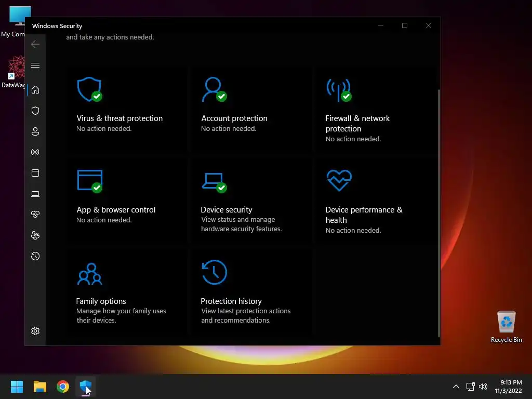Click the taskbar clock and date
Viewport: 532px width, 399px height.
coord(508,387)
